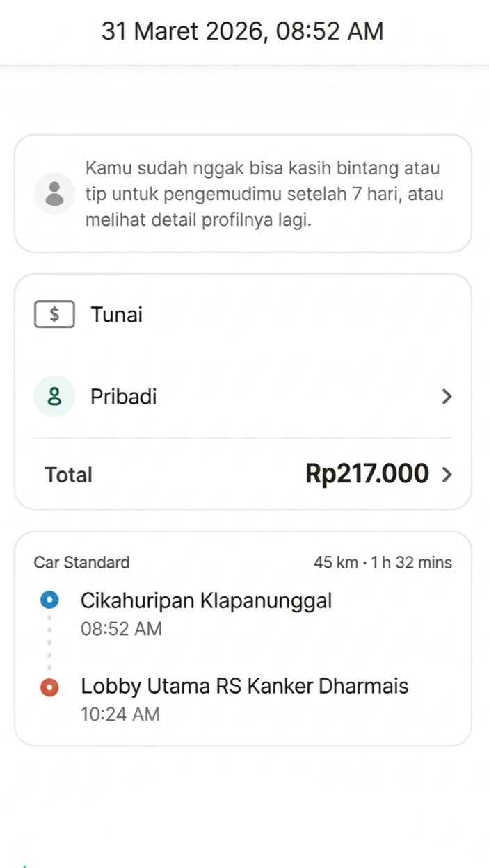Screen dimensions: 489x868
Task: Click the cash dollar icon
Action: (54, 315)
